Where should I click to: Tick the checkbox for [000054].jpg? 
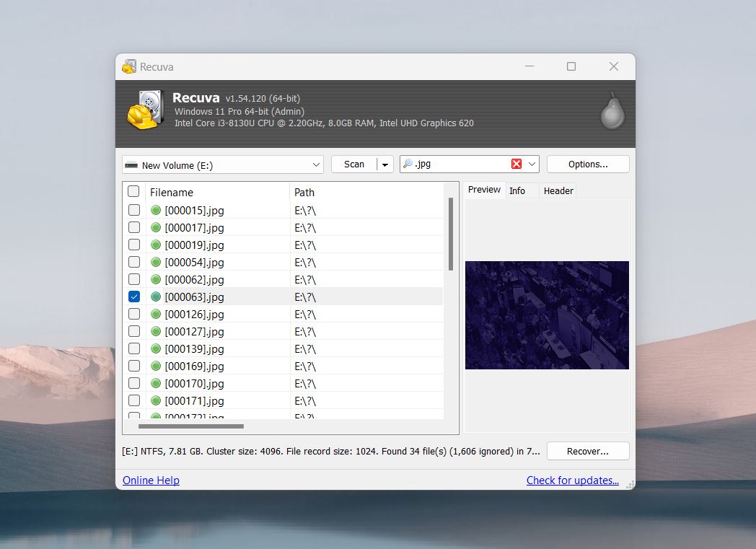pyautogui.click(x=134, y=263)
